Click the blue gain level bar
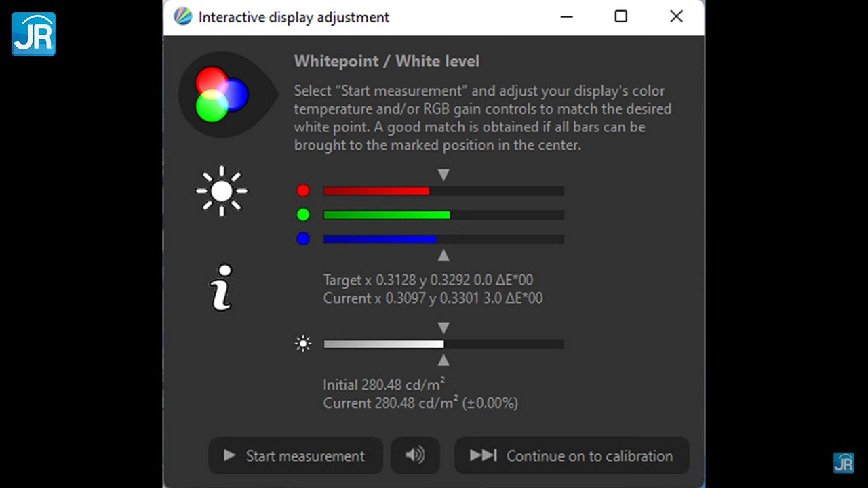Screen dimensions: 868x488 click(443, 239)
